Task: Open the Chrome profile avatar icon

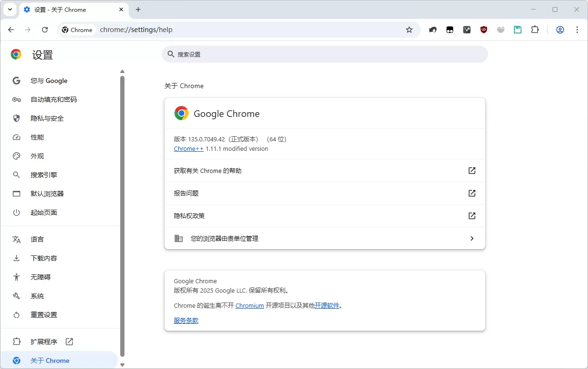Action: [x=560, y=29]
